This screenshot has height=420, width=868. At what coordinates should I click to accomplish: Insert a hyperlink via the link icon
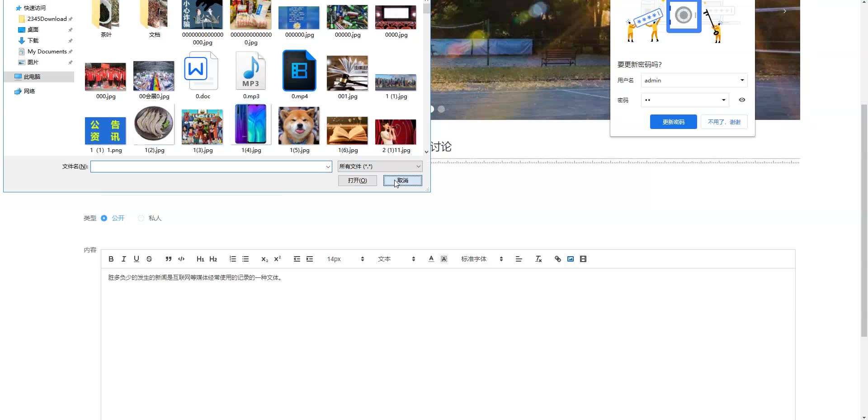tap(557, 258)
